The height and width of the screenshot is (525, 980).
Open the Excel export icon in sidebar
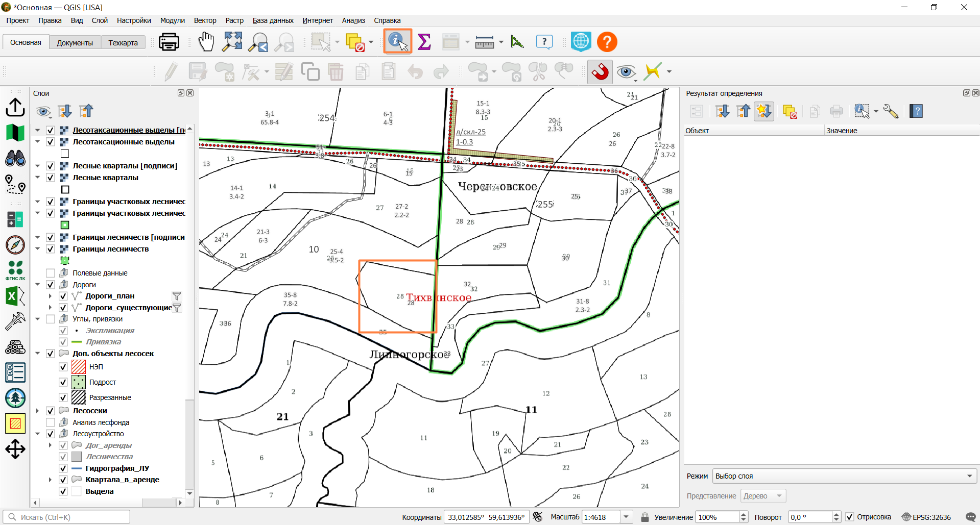click(15, 296)
